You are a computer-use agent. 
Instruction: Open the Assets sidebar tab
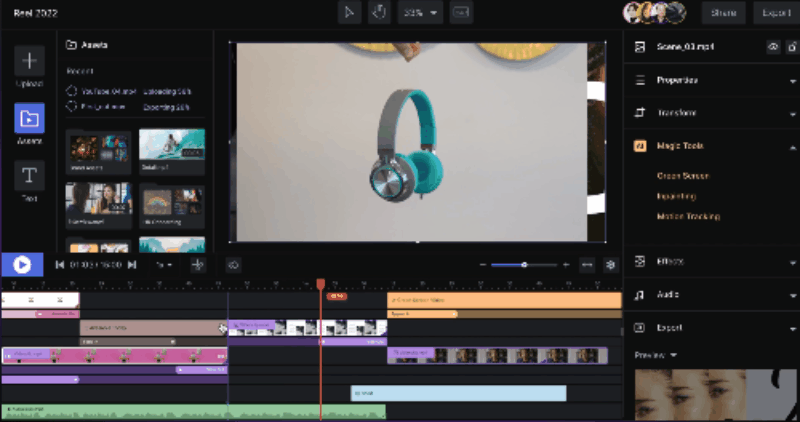click(29, 118)
